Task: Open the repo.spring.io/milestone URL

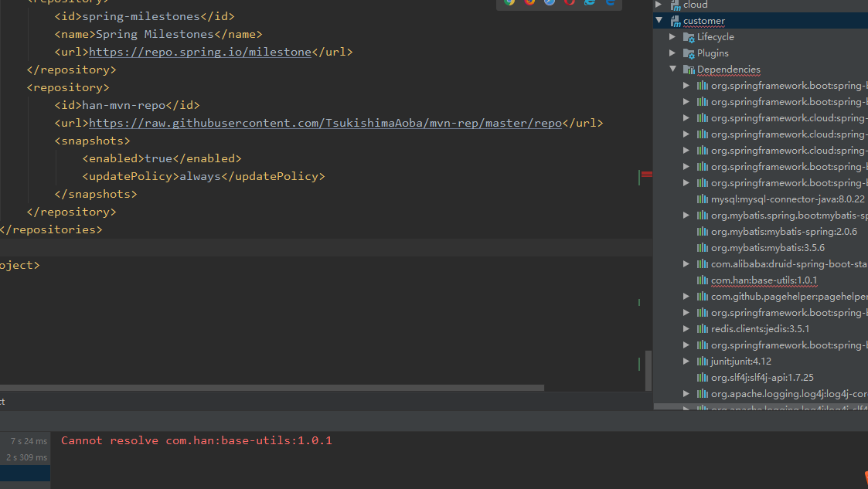Action: pos(200,52)
